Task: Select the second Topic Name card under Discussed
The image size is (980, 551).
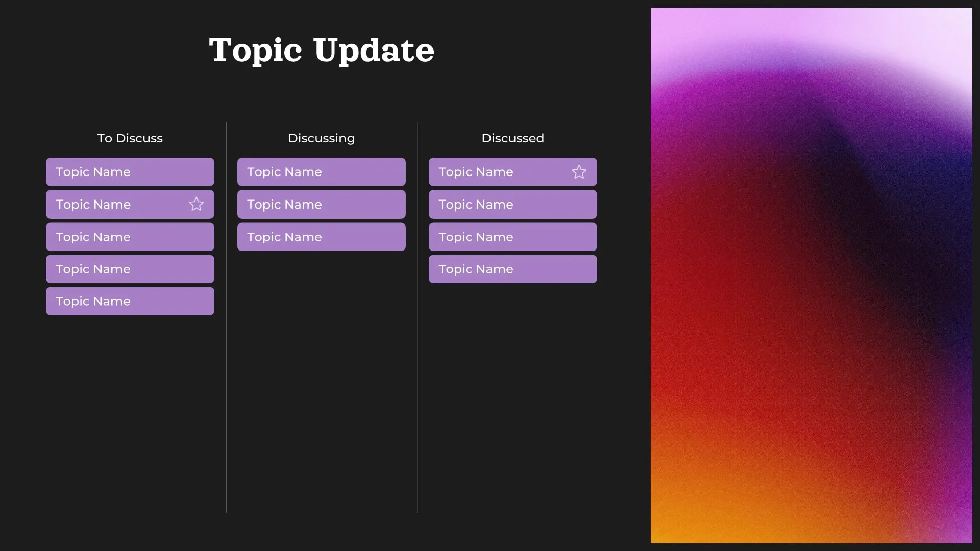Action: [512, 204]
